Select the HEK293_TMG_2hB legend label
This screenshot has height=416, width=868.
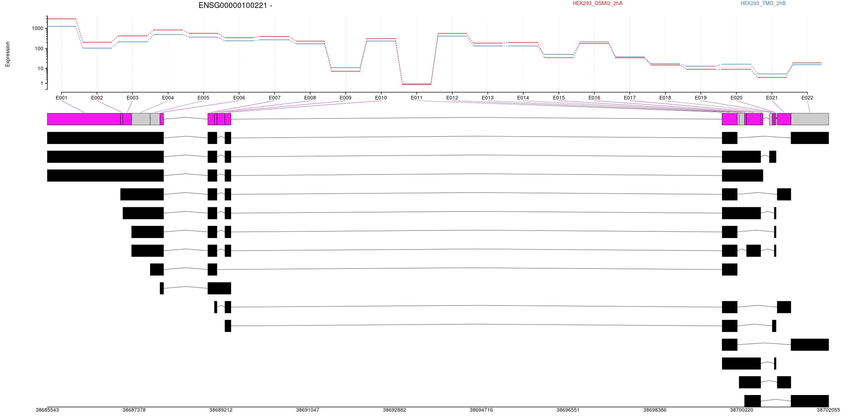coord(763,3)
